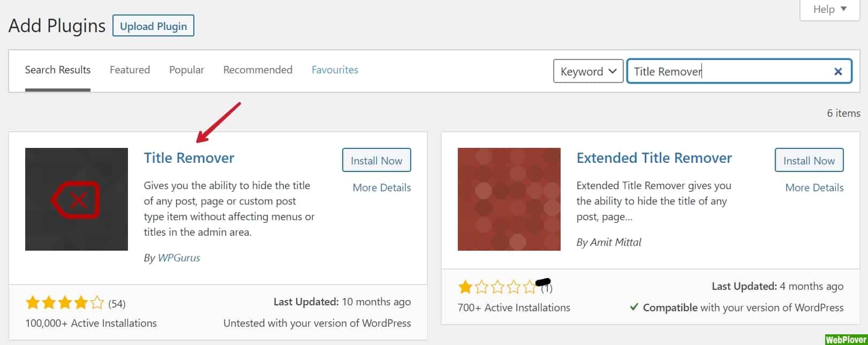Screen dimensions: 868x345
Task: Install the Title Remover plugin
Action: click(376, 161)
